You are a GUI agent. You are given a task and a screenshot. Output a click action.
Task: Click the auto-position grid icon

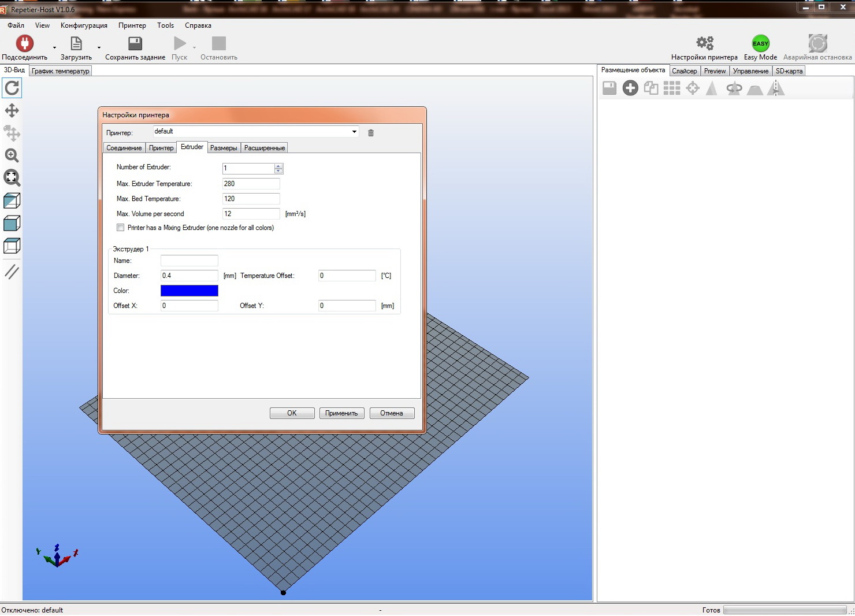point(672,88)
